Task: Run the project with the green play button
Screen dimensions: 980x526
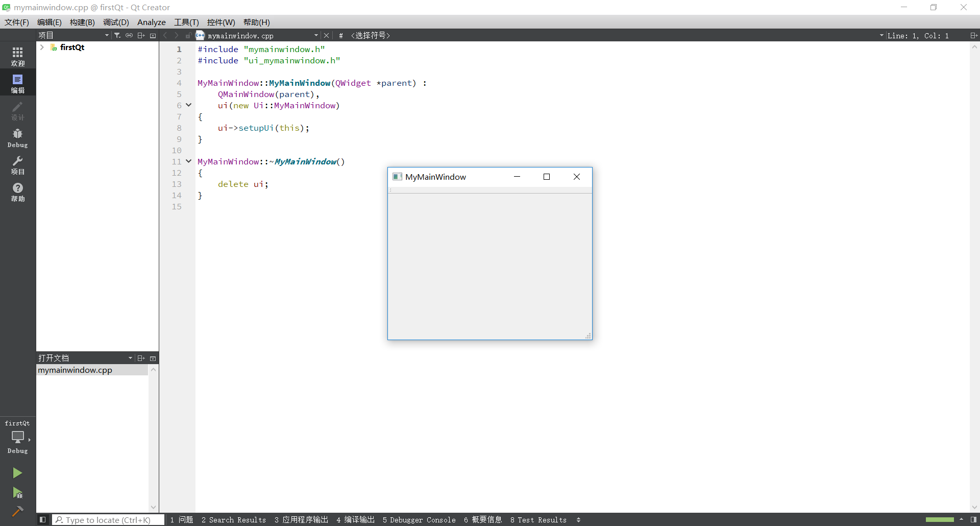Action: tap(17, 473)
